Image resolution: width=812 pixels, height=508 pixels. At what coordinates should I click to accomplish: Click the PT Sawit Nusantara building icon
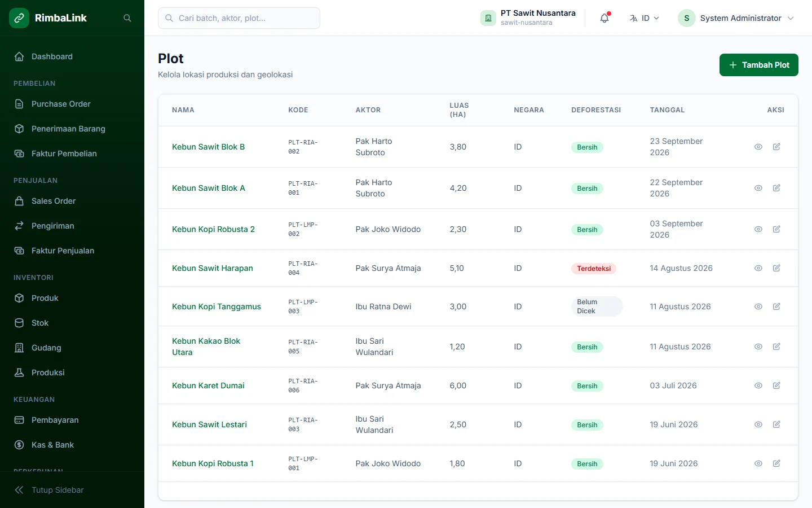(x=488, y=18)
